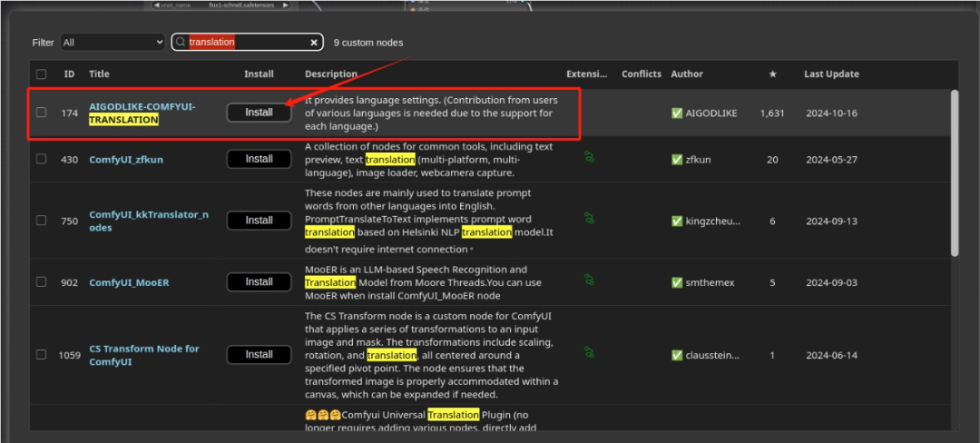The image size is (980, 443).
Task: Click the zfkun author name
Action: point(698,160)
